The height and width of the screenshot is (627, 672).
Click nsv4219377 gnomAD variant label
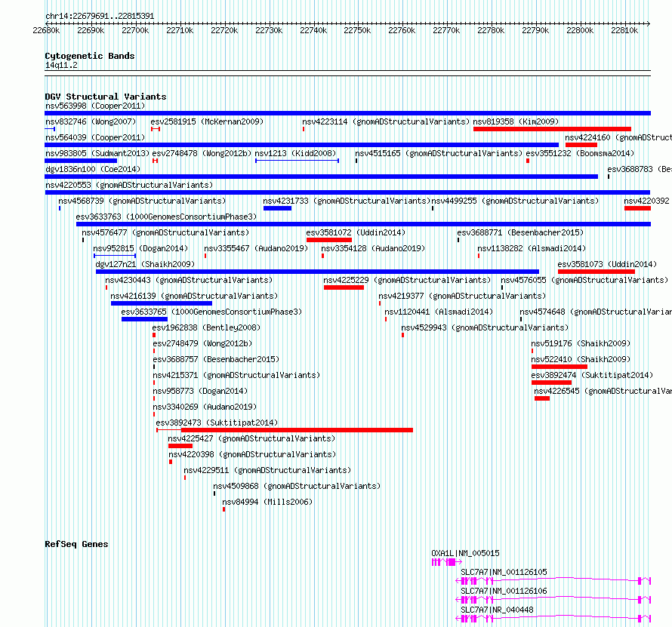coord(462,296)
